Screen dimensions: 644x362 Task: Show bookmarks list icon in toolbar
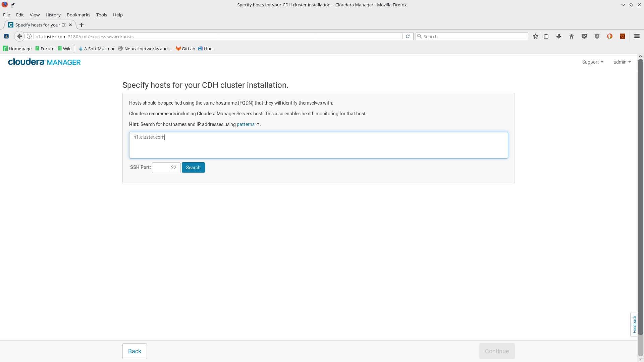546,36
